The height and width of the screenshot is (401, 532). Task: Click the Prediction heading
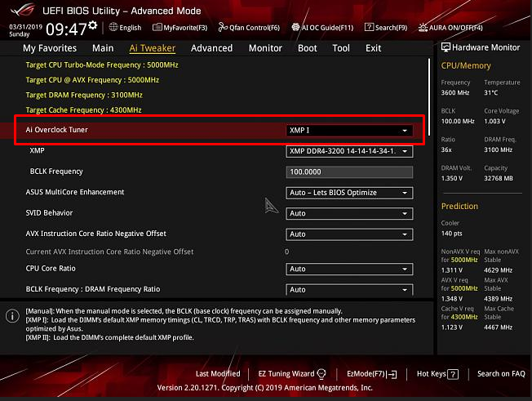[459, 206]
